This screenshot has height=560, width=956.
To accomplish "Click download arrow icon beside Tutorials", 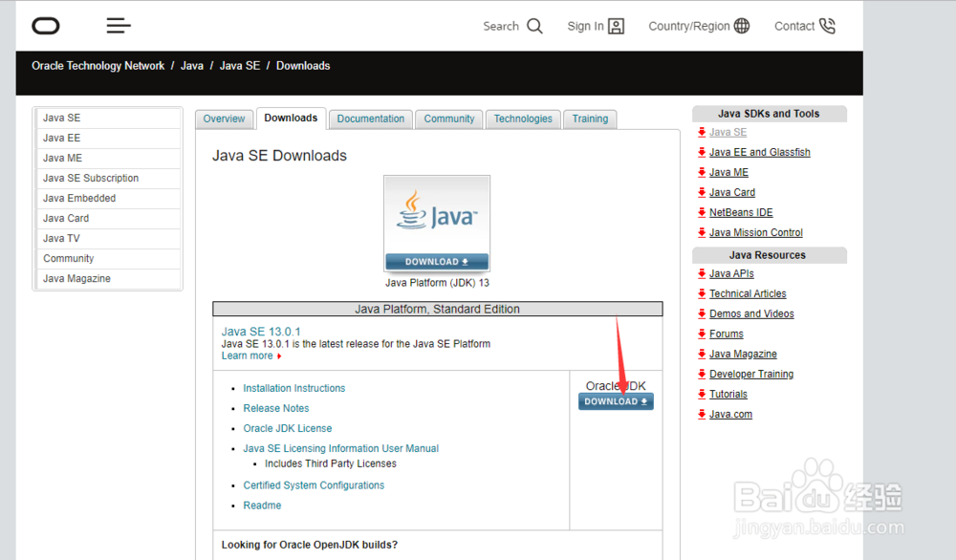I will tap(702, 395).
